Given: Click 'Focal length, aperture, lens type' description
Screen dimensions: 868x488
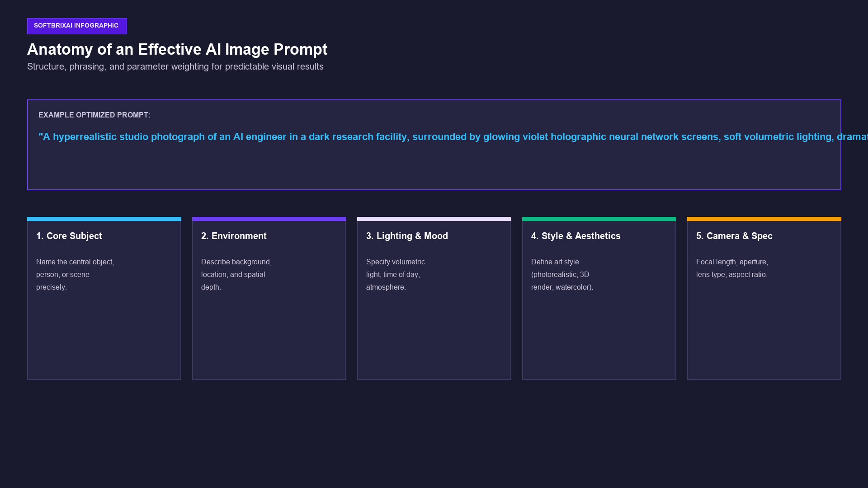Looking at the screenshot, I should pyautogui.click(x=732, y=268).
